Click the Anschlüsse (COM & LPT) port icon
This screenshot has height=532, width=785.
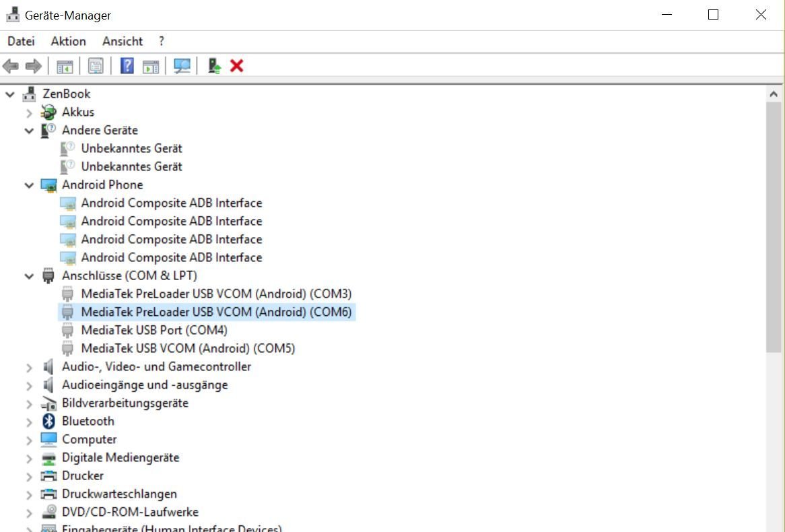pyautogui.click(x=48, y=275)
